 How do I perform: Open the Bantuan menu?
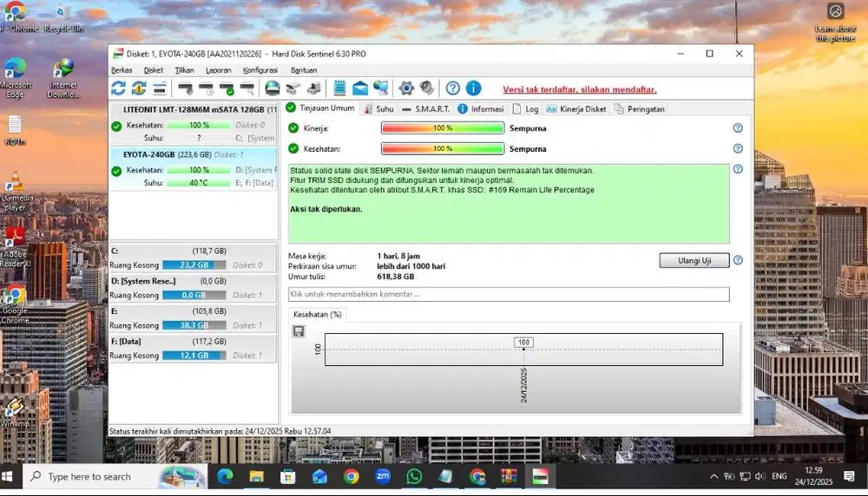(304, 70)
